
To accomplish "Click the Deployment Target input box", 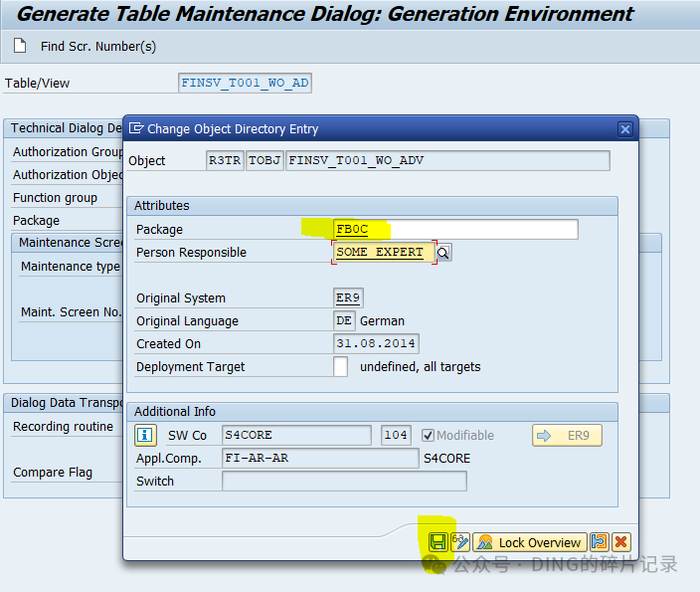I will tap(341, 366).
